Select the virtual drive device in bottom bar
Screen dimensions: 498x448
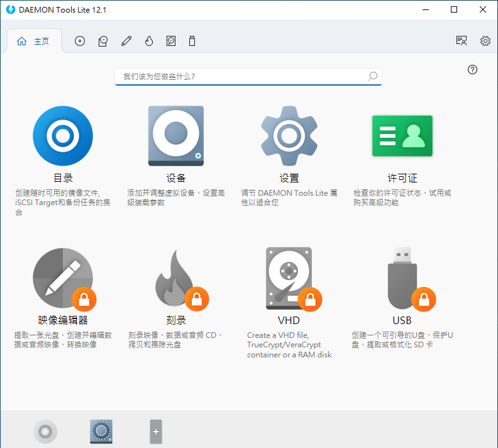pos(101,432)
